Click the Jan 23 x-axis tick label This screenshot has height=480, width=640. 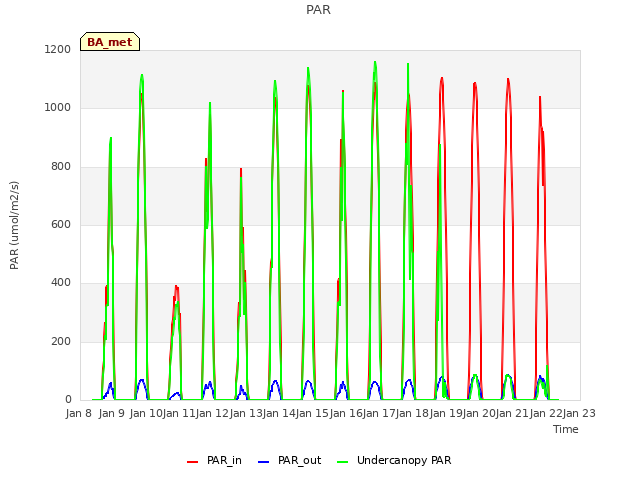pos(579,413)
